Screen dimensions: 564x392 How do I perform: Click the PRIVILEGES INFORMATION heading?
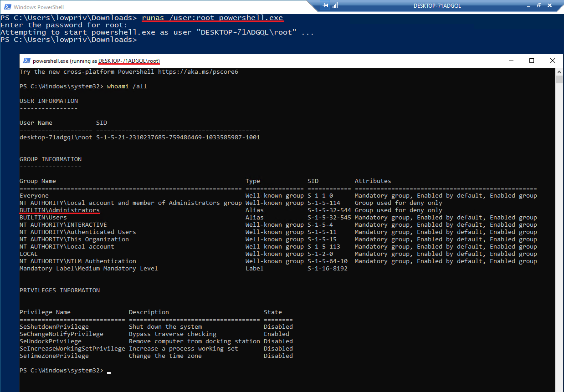pyautogui.click(x=60, y=290)
